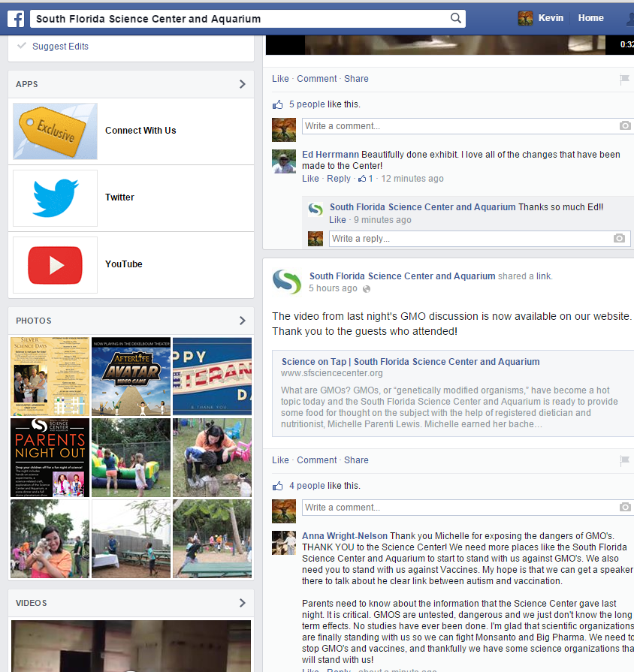Click the 12 minutes ago timestamp

click(x=412, y=179)
